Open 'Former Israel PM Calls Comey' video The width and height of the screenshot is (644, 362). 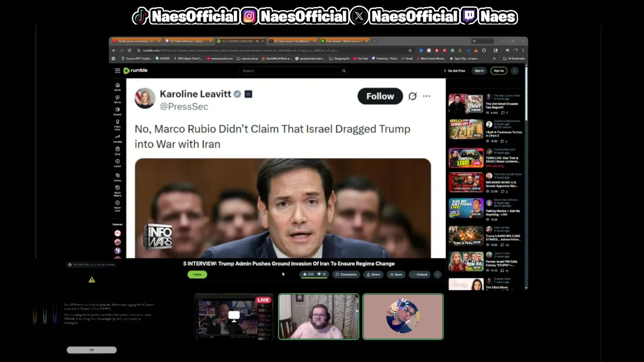point(502,263)
